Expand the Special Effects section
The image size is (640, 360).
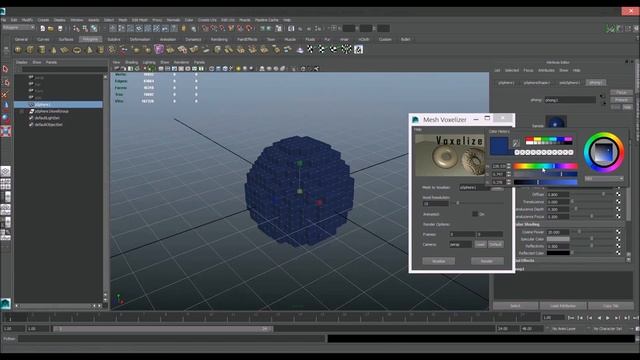click(524, 260)
